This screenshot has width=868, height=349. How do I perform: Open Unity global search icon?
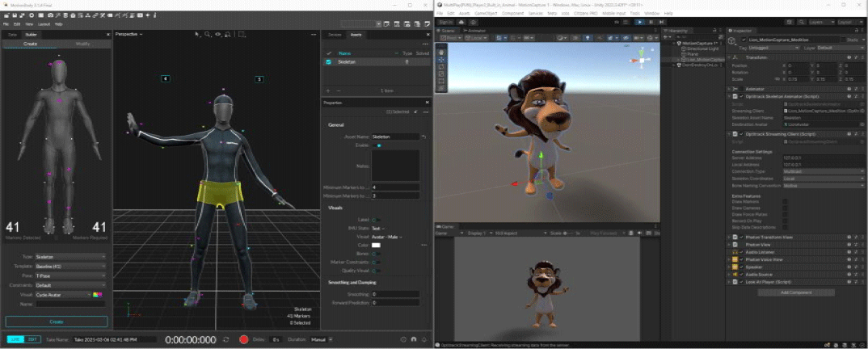(x=802, y=22)
